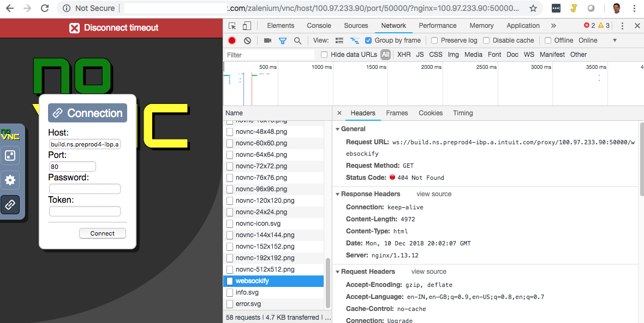Viewport: 644px width, 323px height.
Task: Toggle the network requests filter bar
Action: (282, 40)
